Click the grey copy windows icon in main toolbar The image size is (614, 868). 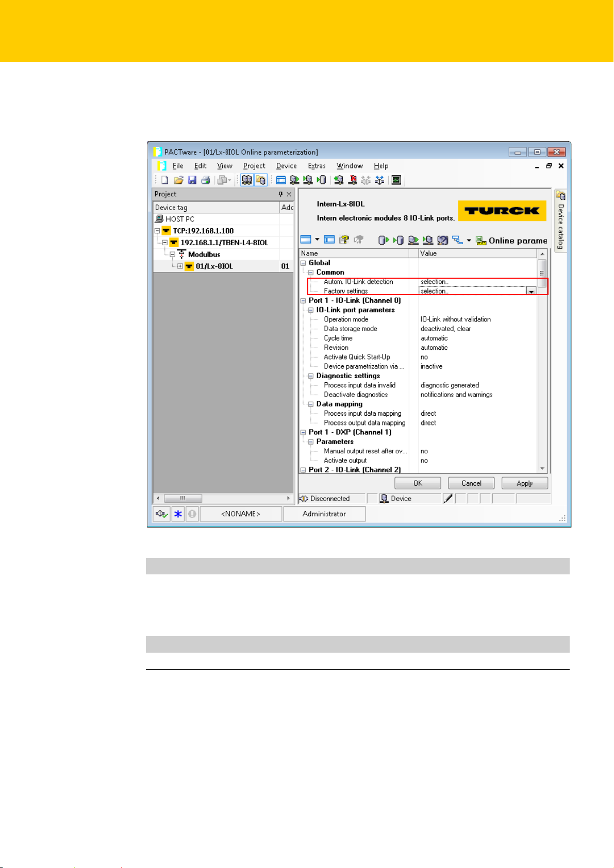tap(222, 180)
